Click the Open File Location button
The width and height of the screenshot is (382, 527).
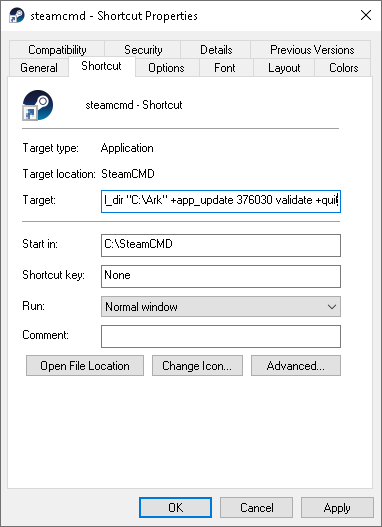coord(85,365)
